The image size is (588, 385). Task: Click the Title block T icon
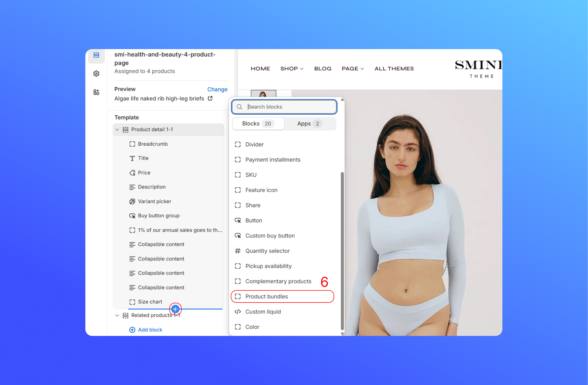pos(132,158)
